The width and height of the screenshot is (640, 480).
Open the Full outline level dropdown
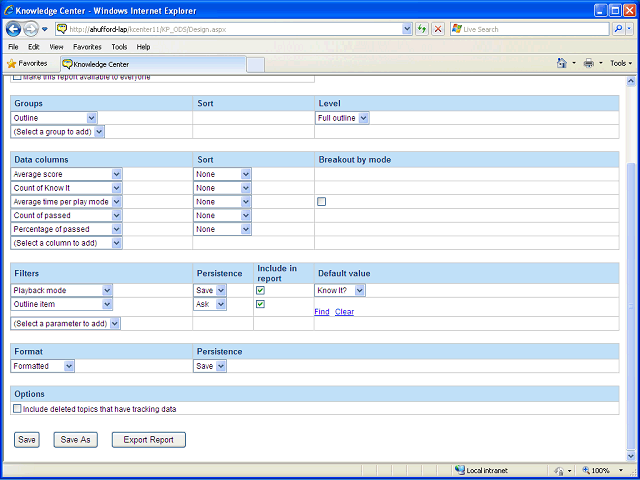point(342,118)
